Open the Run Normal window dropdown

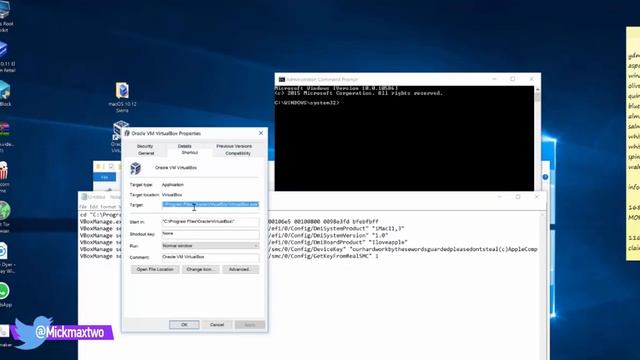210,246
